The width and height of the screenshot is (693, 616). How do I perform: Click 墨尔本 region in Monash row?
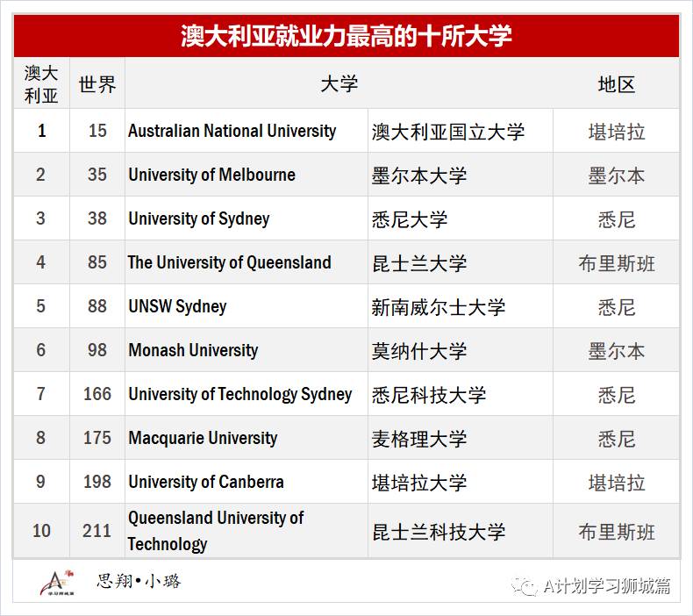tap(617, 351)
